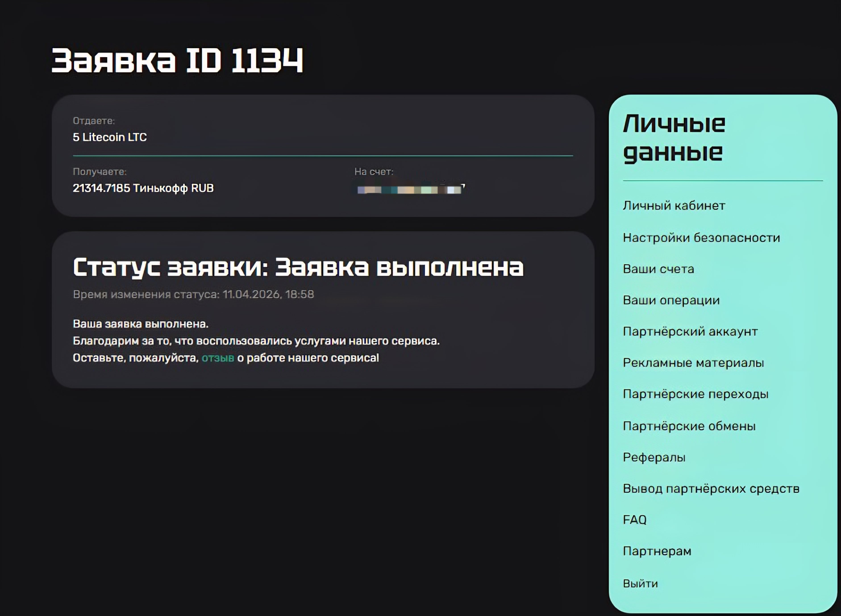Open the Партнерам link
Viewport: 841px width, 616px height.
pos(657,551)
